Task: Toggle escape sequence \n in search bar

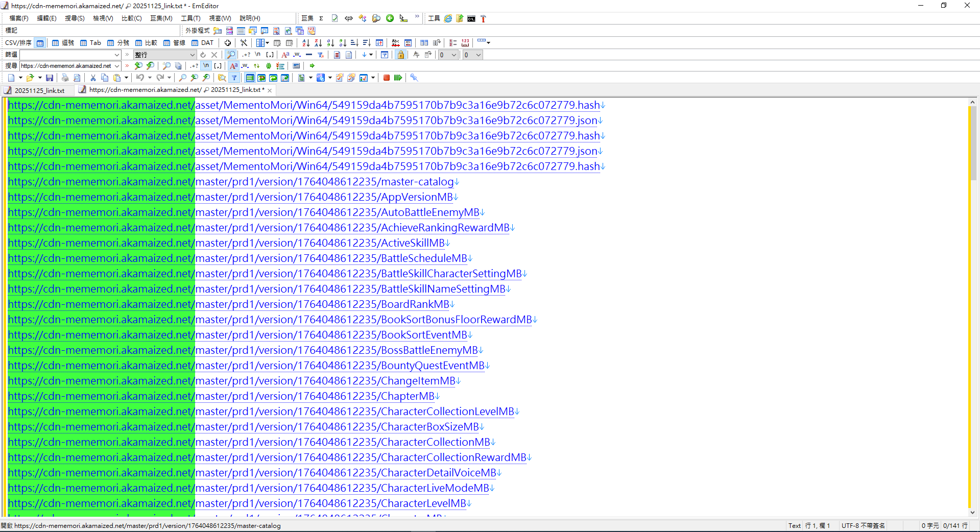Action: (x=206, y=66)
